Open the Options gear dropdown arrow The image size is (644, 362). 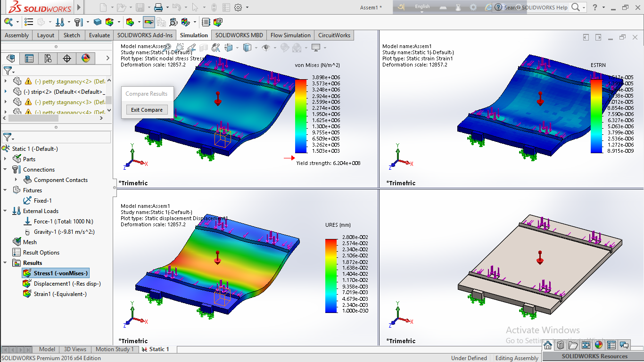247,8
